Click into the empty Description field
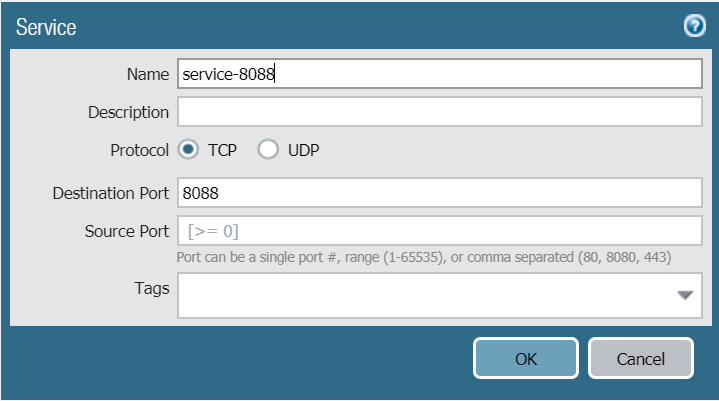 pos(440,112)
